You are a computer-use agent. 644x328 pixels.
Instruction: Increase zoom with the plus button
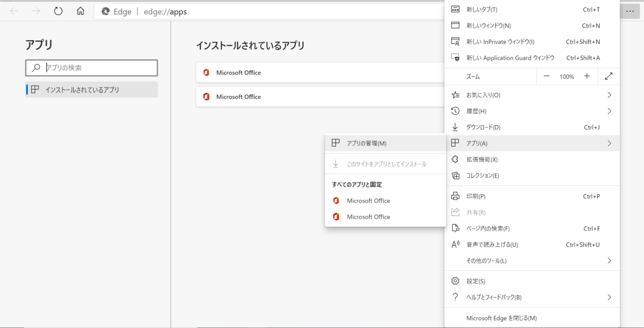[587, 76]
